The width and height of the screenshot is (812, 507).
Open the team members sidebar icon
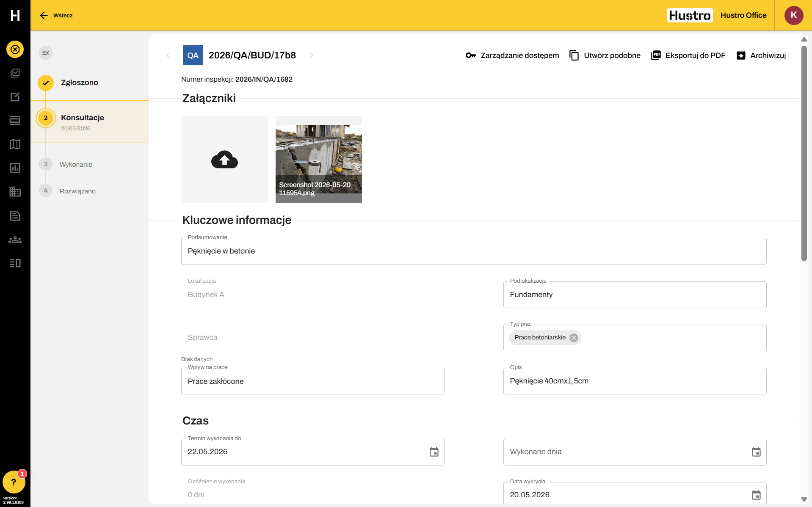click(15, 240)
